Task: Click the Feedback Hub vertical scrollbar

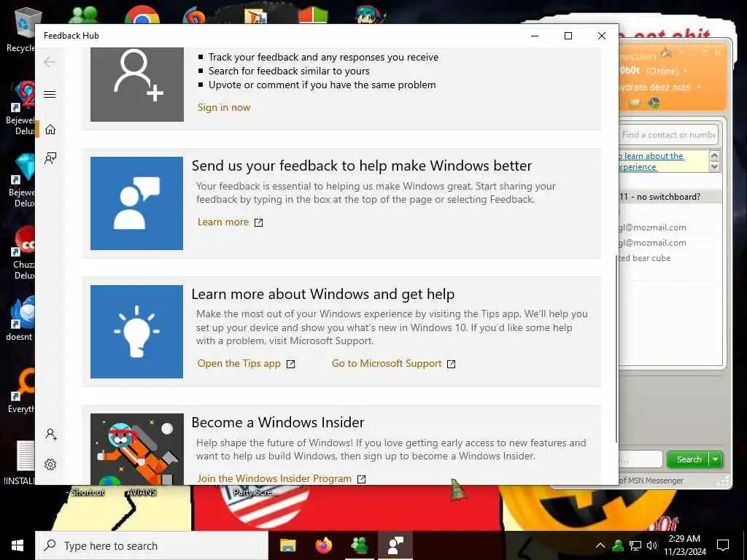Action: click(616, 350)
